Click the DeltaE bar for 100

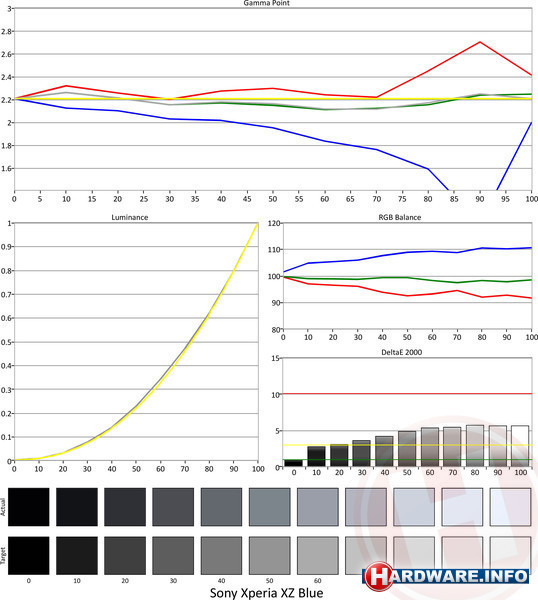point(520,446)
